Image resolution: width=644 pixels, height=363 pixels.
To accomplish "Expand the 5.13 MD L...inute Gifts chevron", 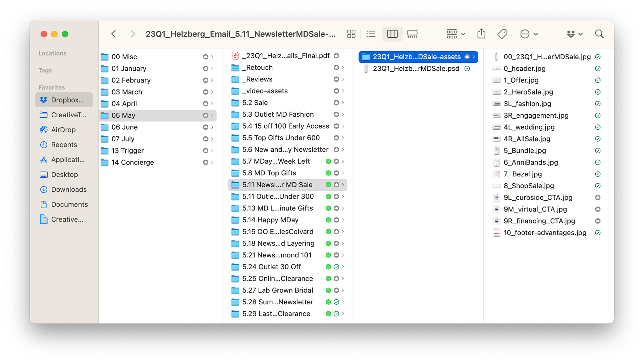I will [x=343, y=208].
